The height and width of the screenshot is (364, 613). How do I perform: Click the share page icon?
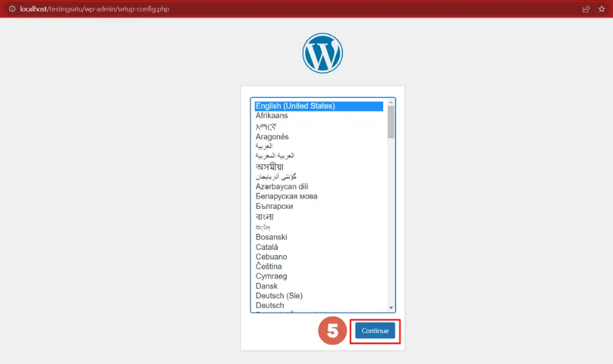(586, 9)
